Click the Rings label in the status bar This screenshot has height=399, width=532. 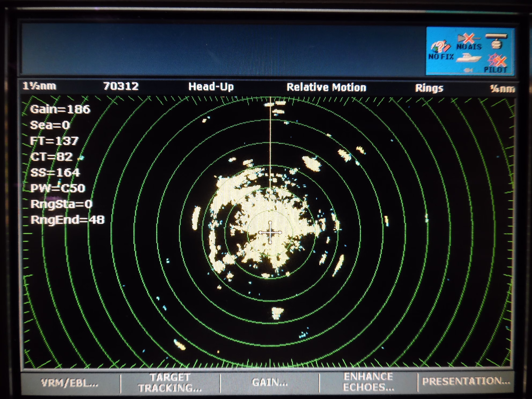coord(429,88)
